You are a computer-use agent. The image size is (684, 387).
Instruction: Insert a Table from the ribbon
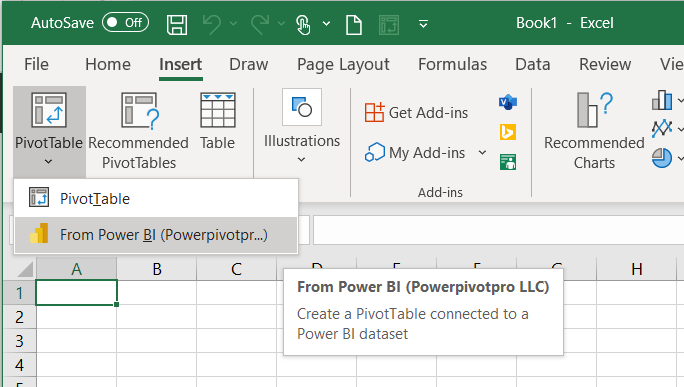[x=218, y=121]
